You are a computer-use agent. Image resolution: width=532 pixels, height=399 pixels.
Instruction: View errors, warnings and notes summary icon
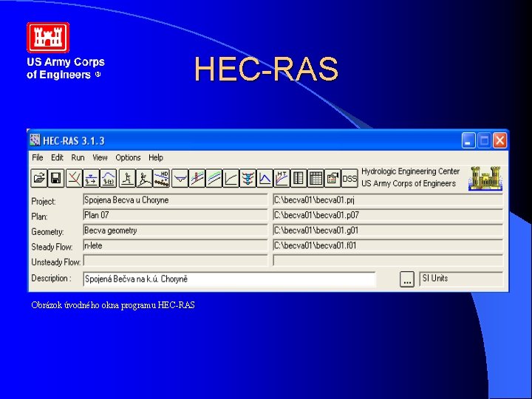[332, 178]
